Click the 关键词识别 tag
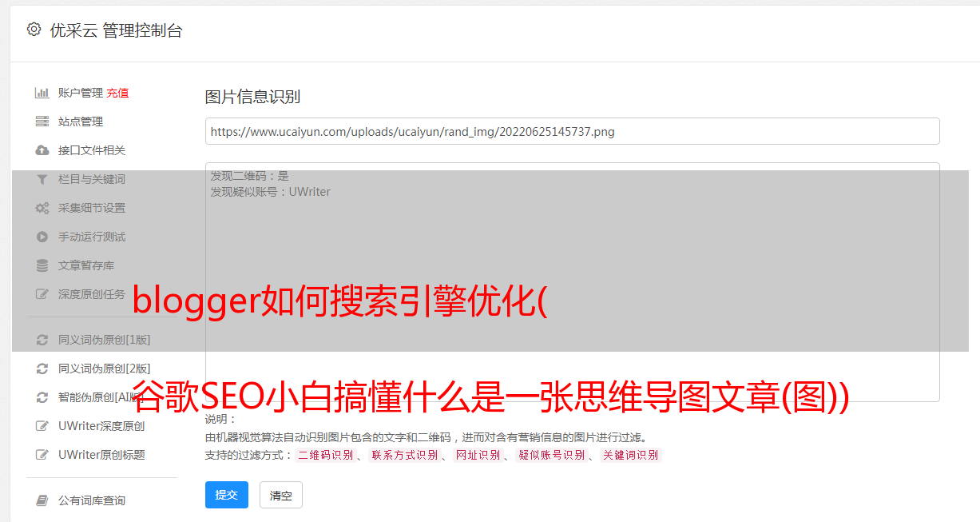 [631, 455]
